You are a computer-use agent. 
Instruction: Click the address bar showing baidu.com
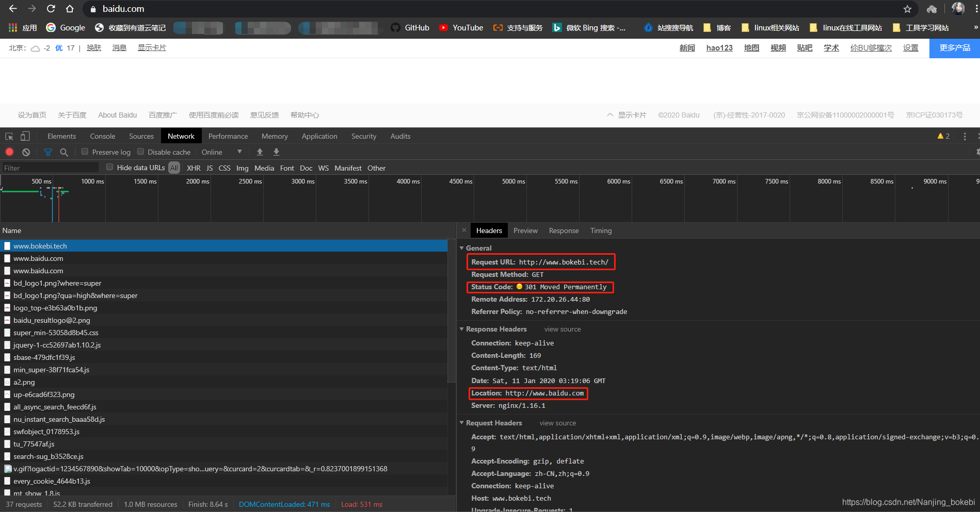pos(495,9)
